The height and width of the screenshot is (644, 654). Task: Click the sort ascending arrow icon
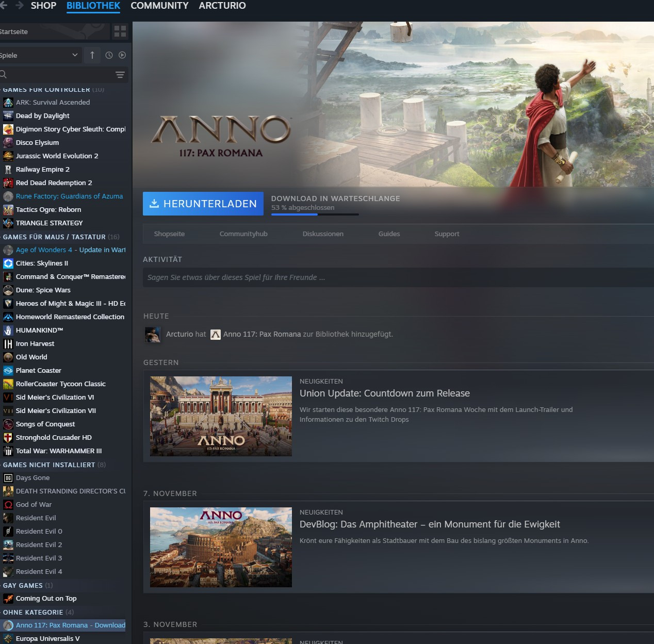click(x=92, y=55)
